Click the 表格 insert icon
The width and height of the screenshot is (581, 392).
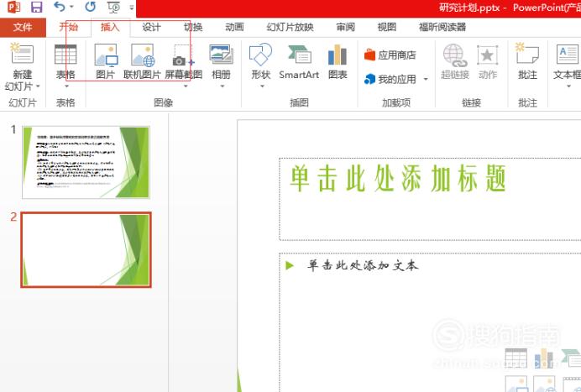click(x=65, y=55)
